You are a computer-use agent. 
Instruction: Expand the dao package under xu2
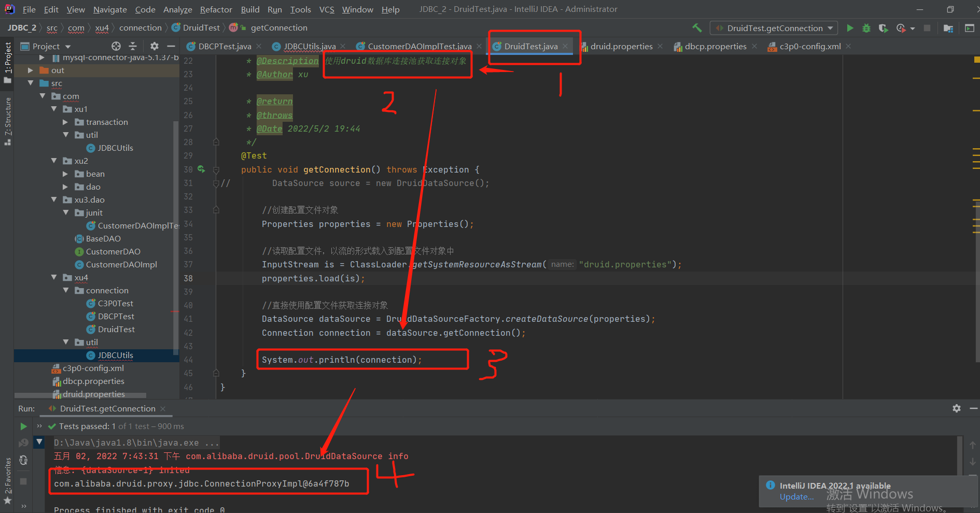tap(65, 187)
